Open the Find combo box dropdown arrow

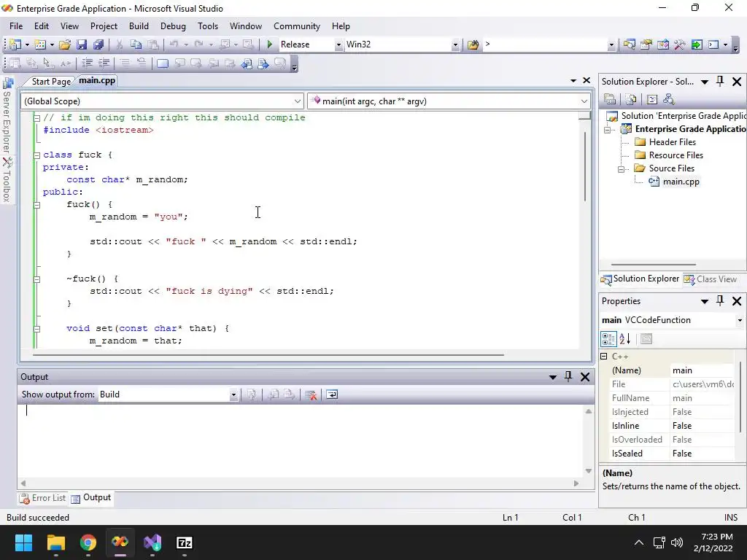point(611,44)
